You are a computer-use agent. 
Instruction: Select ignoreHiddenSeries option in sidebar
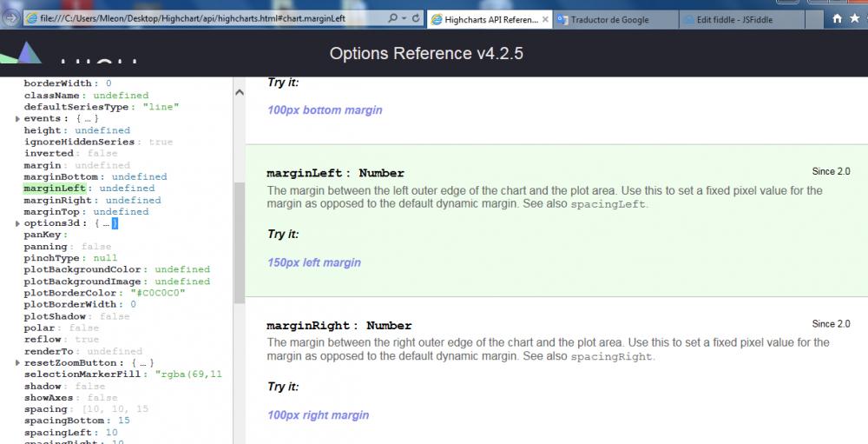pos(79,142)
